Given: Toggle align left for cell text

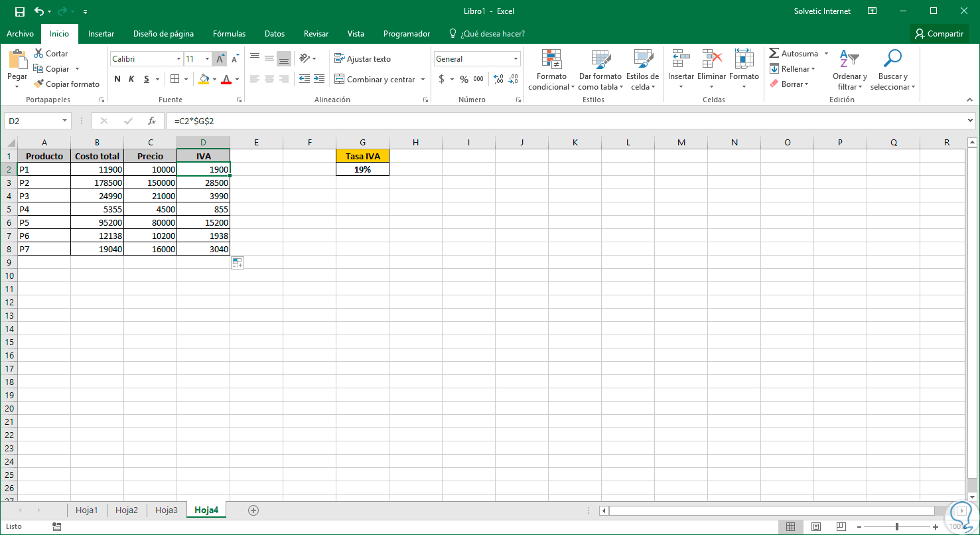Looking at the screenshot, I should 254,79.
